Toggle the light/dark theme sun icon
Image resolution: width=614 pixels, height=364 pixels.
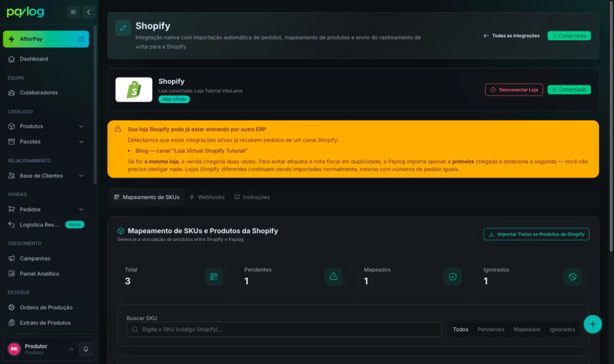(x=73, y=12)
